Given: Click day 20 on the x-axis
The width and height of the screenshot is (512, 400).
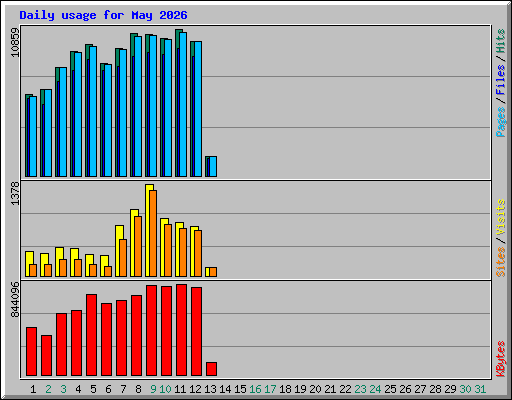Looking at the screenshot, I should 315,389.
